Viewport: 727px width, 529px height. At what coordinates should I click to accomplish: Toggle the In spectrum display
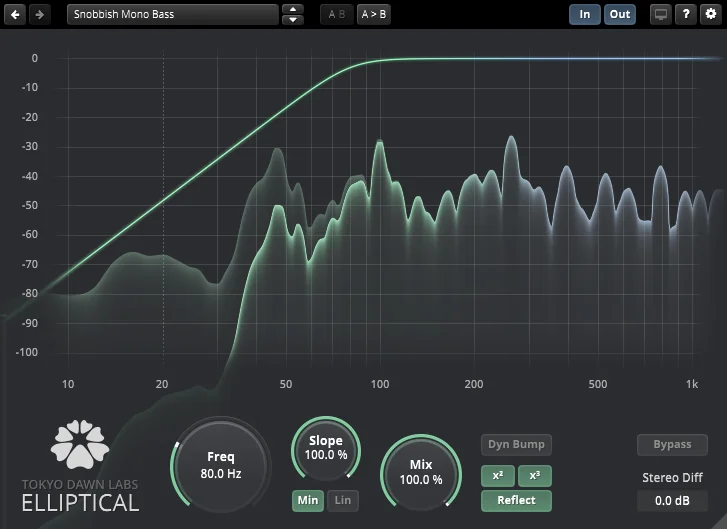(585, 14)
